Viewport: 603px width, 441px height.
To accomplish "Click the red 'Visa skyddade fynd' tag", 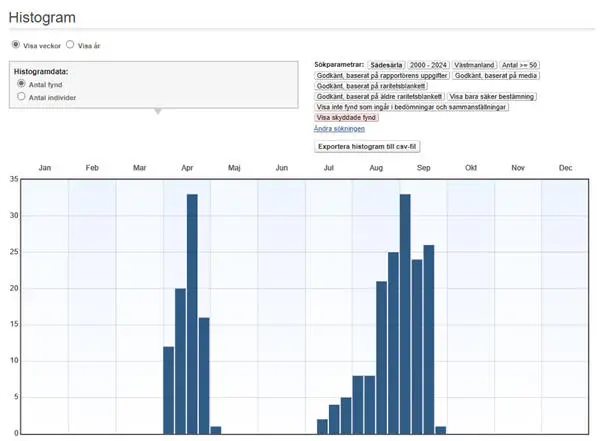I will [346, 118].
